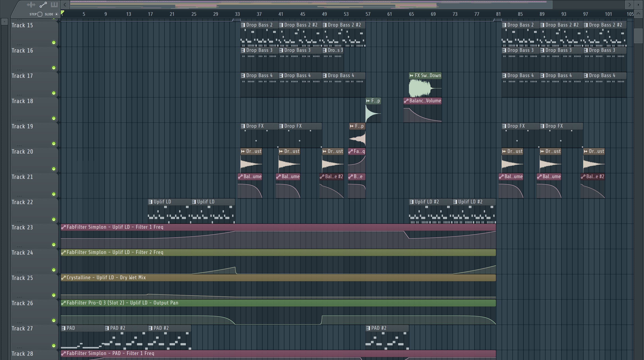644x360 pixels.
Task: Select the automation clip focus icon
Action: click(x=43, y=5)
